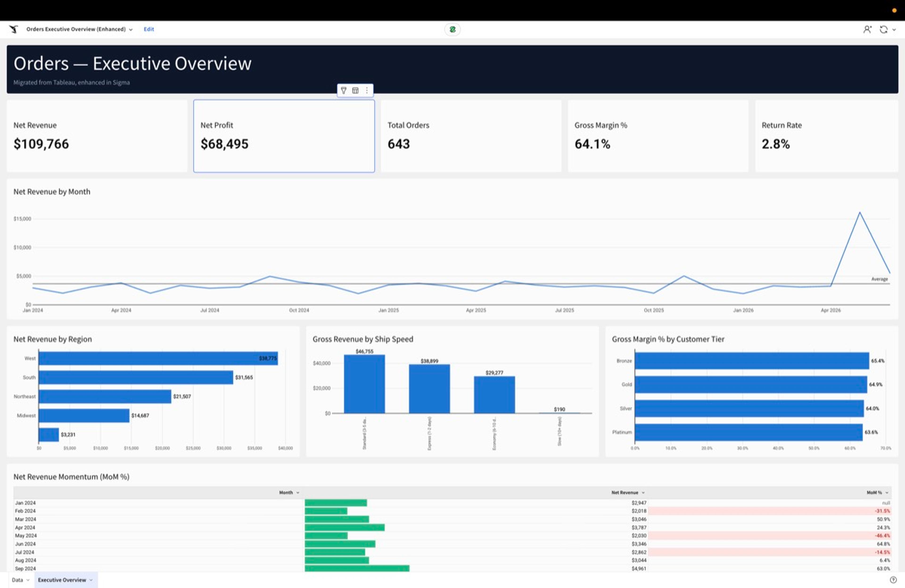Select the Return Rate KPI tile
Screen dimensions: 905x588
point(826,136)
